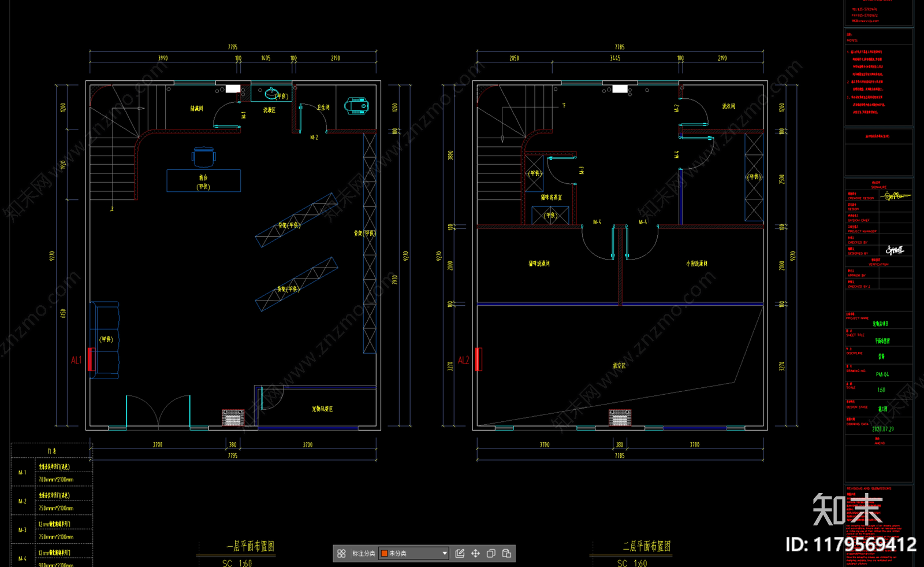Click the 3990 dimension above the first-floor plan
The width and height of the screenshot is (924, 567).
coord(163,58)
